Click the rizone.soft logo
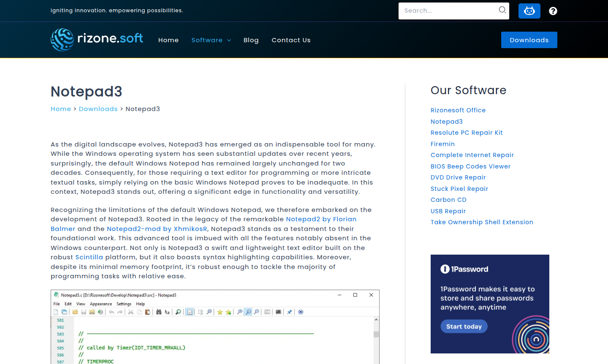The image size is (608, 364). pyautogui.click(x=97, y=40)
